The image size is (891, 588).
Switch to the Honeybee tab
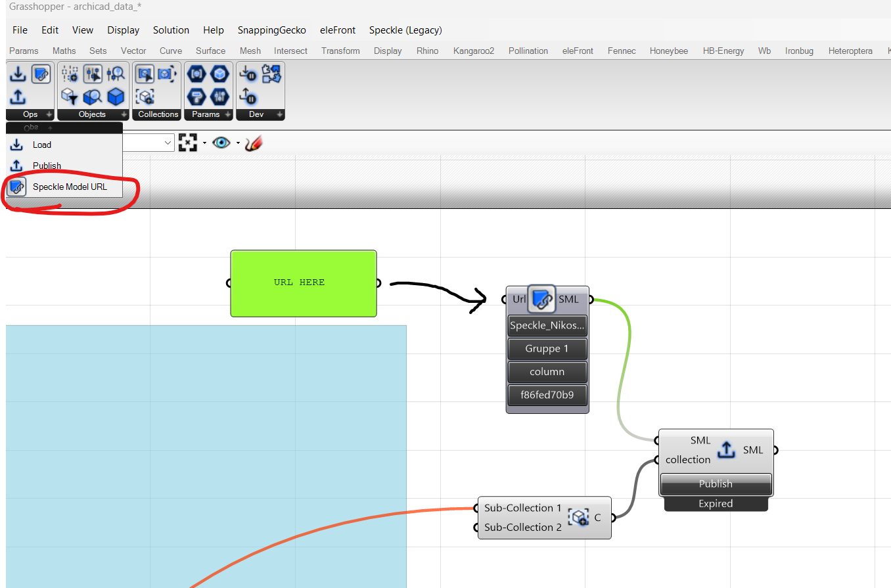coord(669,51)
